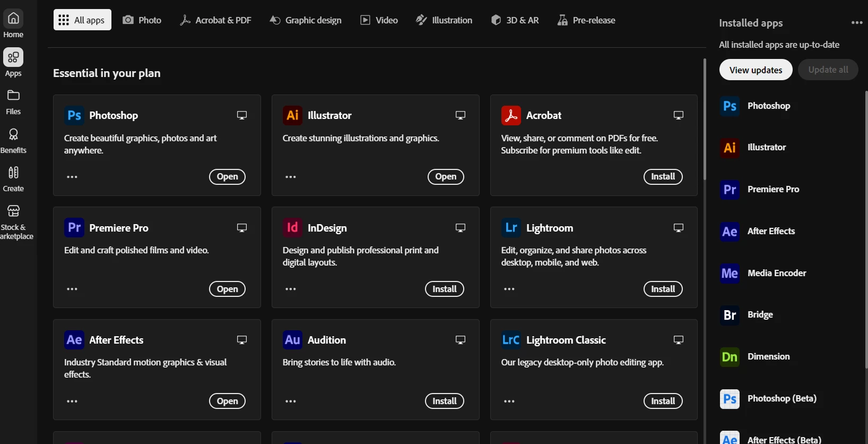Click desktop platform icon on Premiere Pro card
The height and width of the screenshot is (444, 868).
point(242,228)
